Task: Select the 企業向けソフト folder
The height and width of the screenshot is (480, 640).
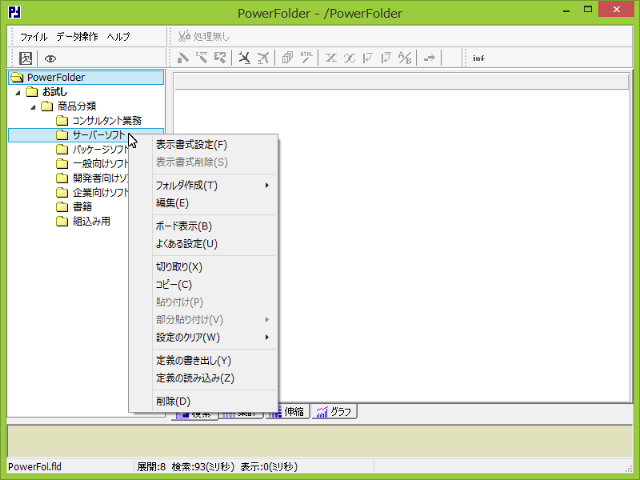Action: point(100,192)
